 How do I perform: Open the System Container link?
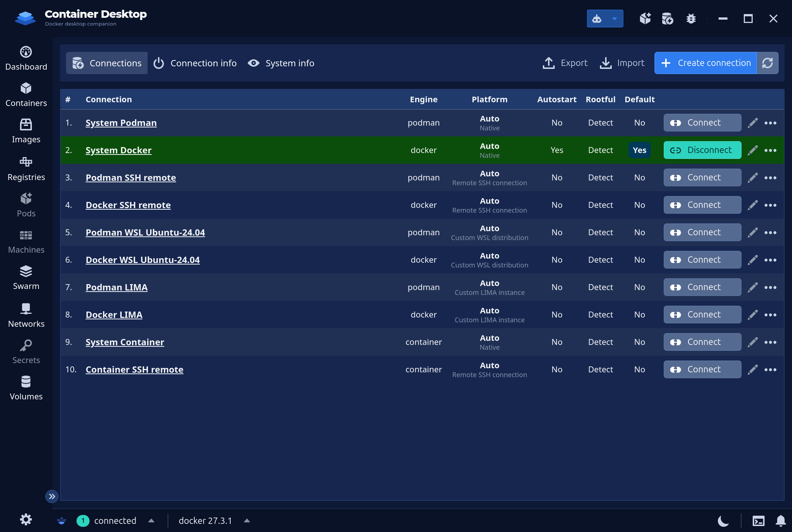click(x=125, y=342)
